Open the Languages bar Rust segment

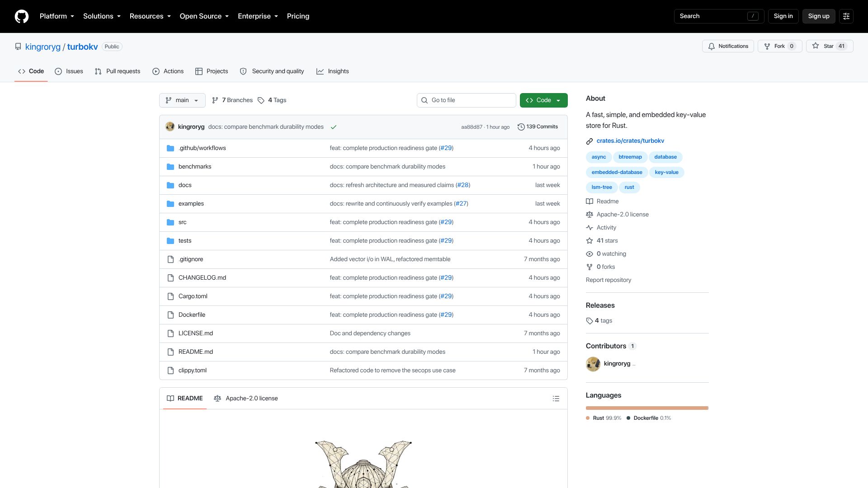(646, 408)
